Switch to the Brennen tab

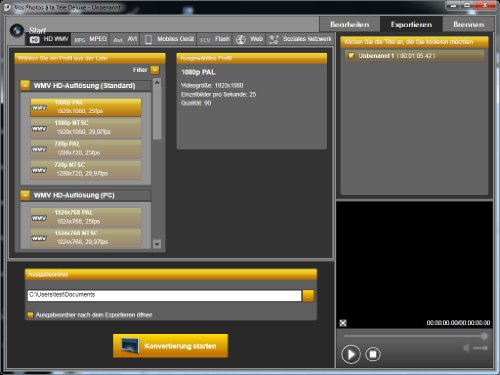[468, 24]
